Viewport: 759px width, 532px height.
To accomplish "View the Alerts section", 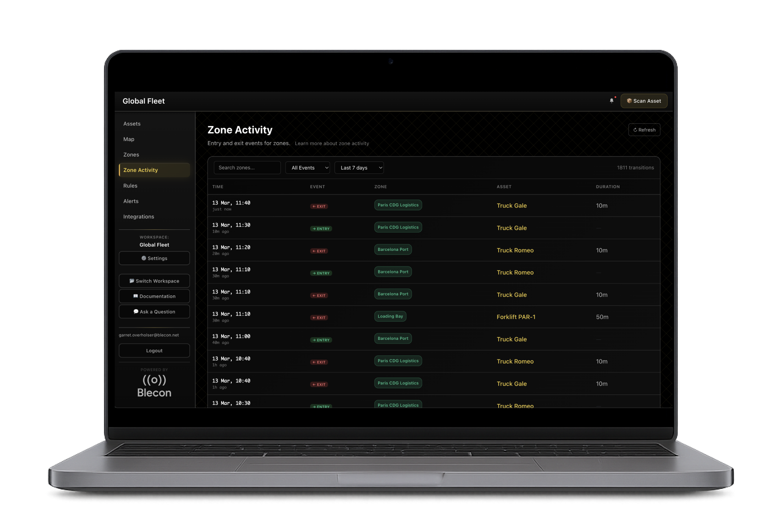I will click(x=131, y=201).
